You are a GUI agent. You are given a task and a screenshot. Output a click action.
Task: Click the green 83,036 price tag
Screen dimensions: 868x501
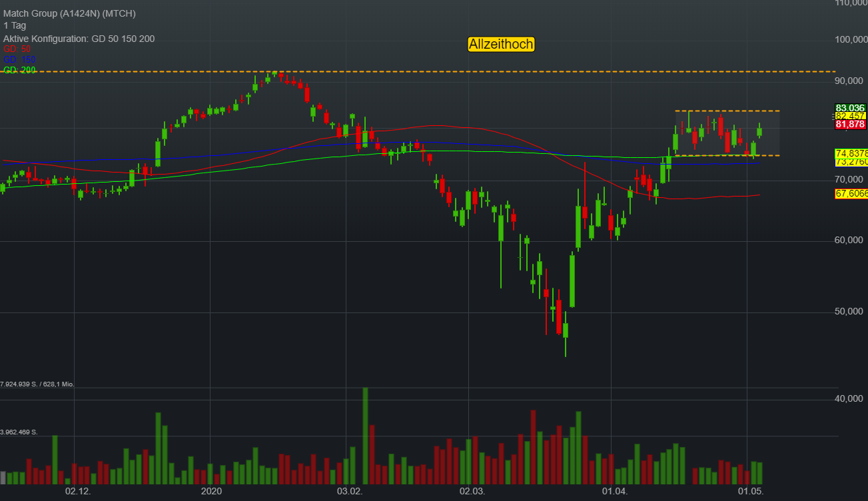point(850,108)
